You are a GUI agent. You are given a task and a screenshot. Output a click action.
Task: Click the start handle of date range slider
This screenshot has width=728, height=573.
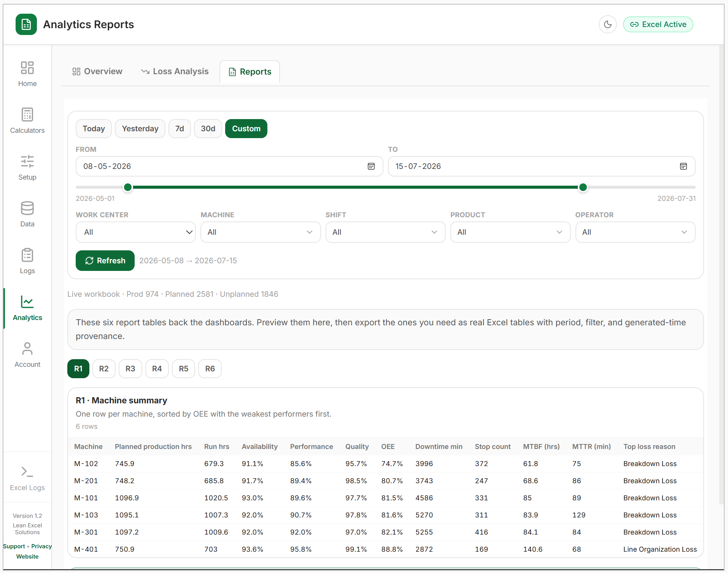128,187
